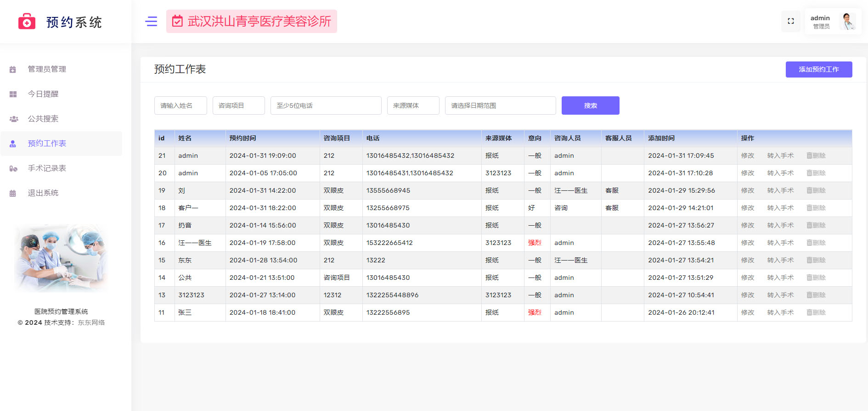Click the red medical kit logo
The image size is (868, 411).
coord(27,22)
